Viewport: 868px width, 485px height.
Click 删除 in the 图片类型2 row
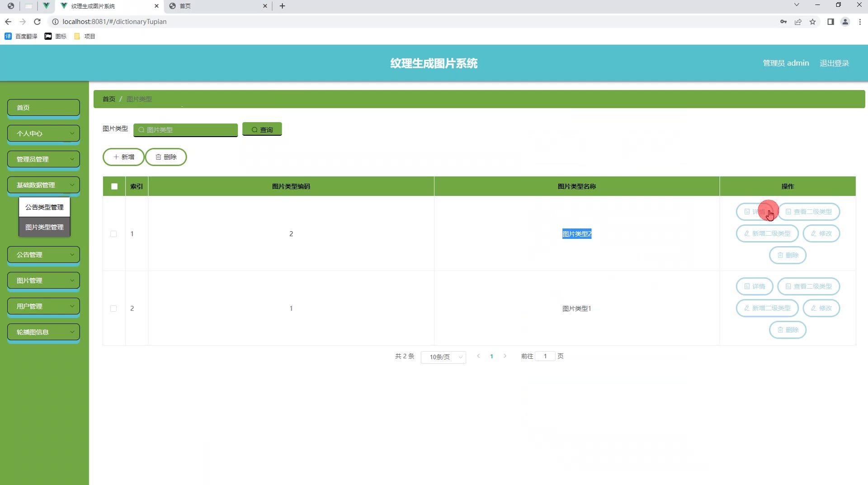pos(788,255)
